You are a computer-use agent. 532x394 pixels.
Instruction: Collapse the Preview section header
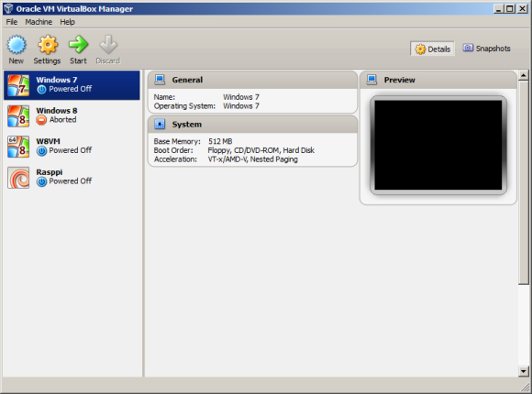[x=438, y=80]
